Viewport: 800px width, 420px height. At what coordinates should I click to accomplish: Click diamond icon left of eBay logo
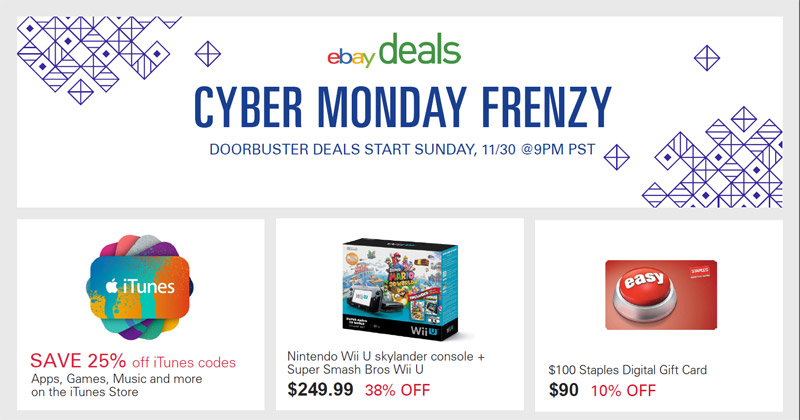click(x=207, y=50)
